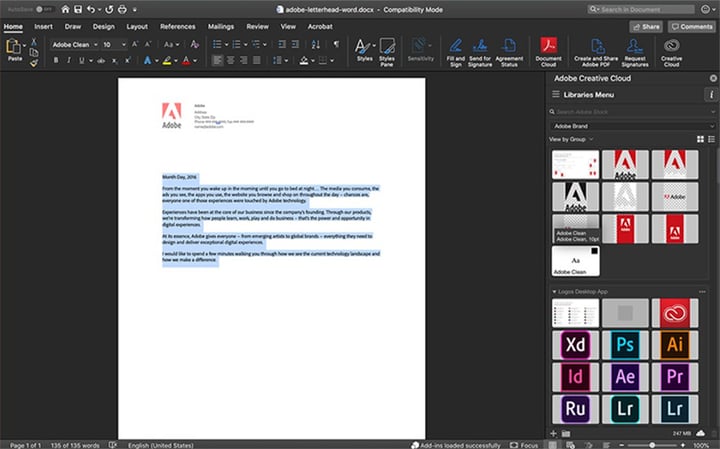Image resolution: width=720 pixels, height=449 pixels.
Task: Select the Photoshop logo in library
Action: point(624,346)
